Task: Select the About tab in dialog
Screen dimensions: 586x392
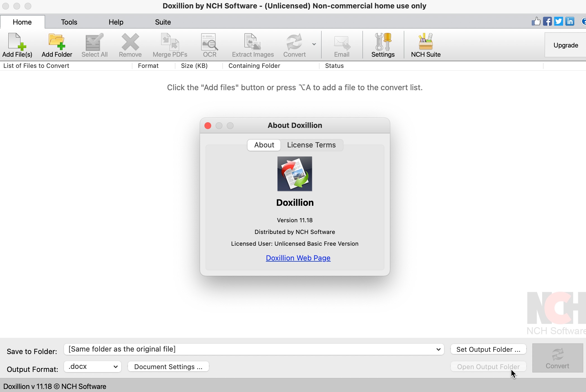Action: pos(264,145)
